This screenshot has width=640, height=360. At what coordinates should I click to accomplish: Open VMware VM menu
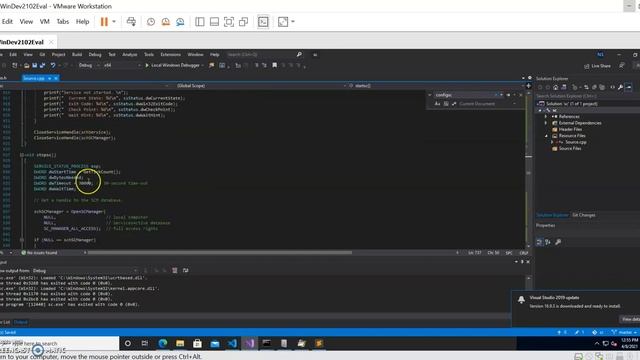coord(44,22)
